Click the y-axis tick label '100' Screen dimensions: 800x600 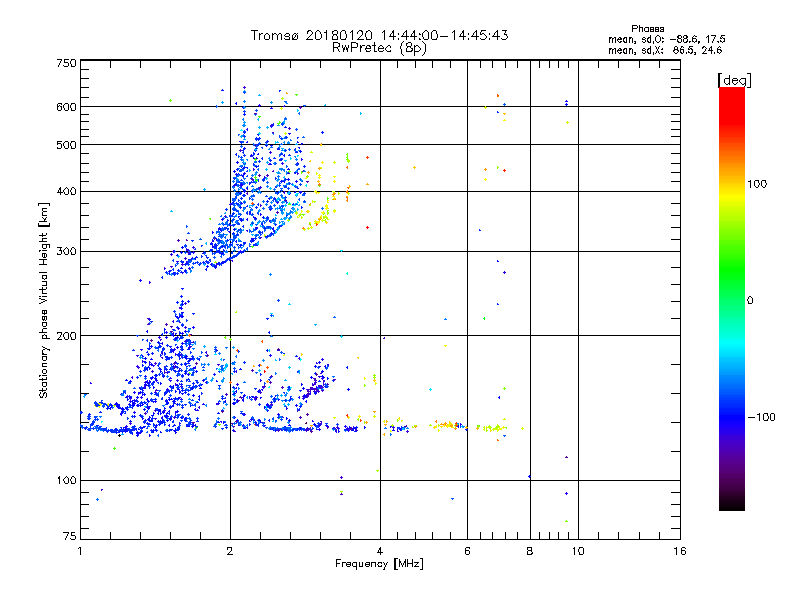(66, 481)
